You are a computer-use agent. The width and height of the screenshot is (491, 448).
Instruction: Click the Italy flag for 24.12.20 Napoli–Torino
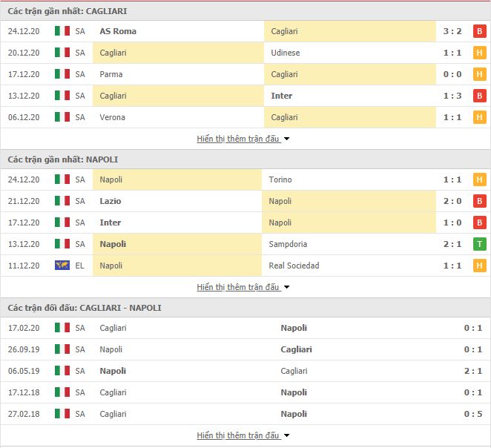[62, 179]
